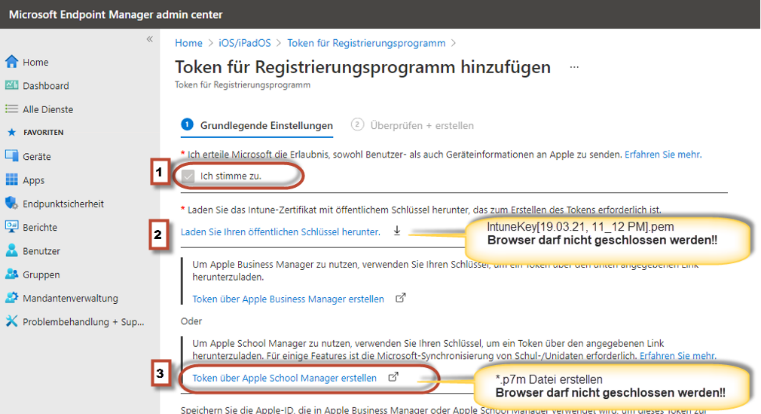761x414 pixels.
Task: Click the download arrow icon beside public key link
Action: coord(397,231)
